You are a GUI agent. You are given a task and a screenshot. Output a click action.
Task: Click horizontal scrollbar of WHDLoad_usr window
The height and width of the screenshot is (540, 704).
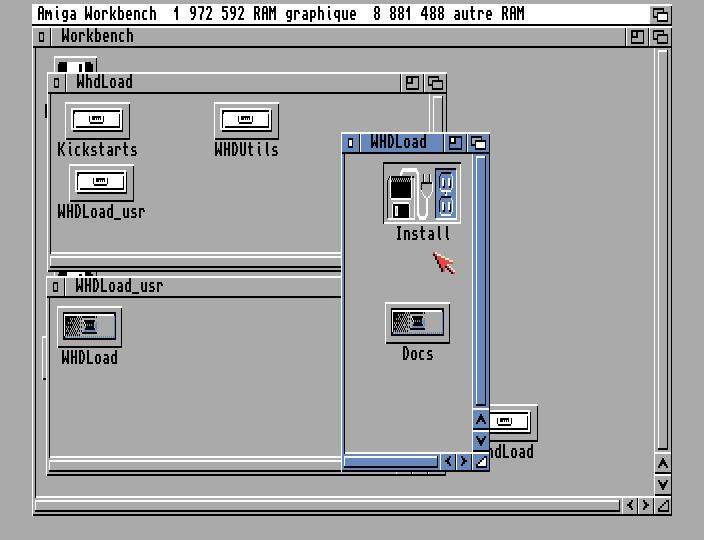point(195,464)
